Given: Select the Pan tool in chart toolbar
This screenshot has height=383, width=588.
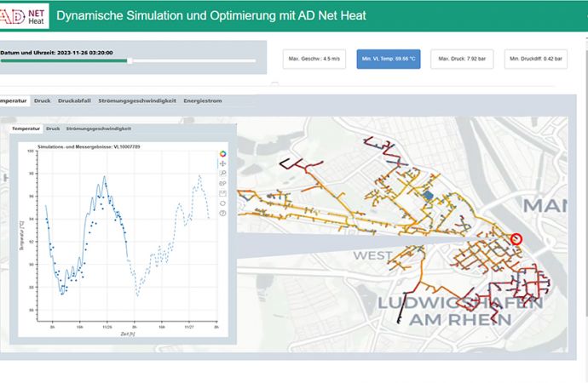Looking at the screenshot, I should 222,163.
